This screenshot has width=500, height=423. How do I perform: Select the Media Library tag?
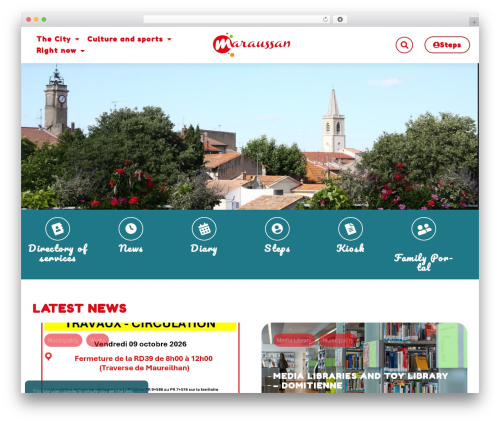click(x=294, y=340)
